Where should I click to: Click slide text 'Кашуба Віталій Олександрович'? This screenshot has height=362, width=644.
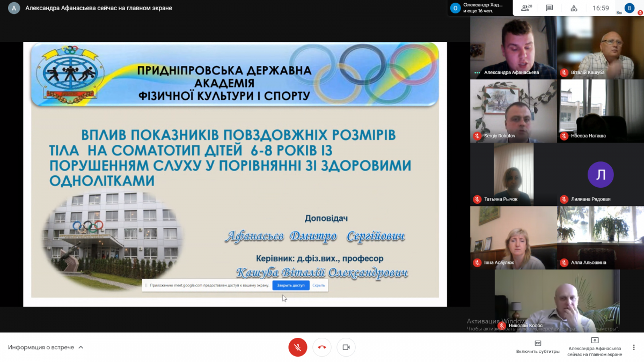click(x=322, y=272)
